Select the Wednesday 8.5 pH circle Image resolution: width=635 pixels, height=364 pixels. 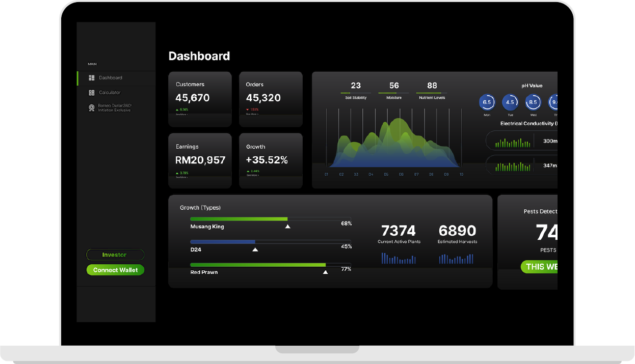[x=533, y=102]
